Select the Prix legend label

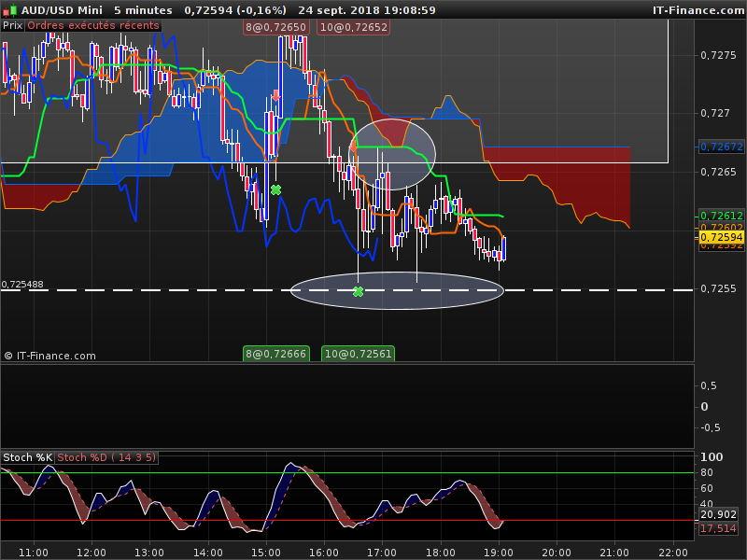click(13, 26)
